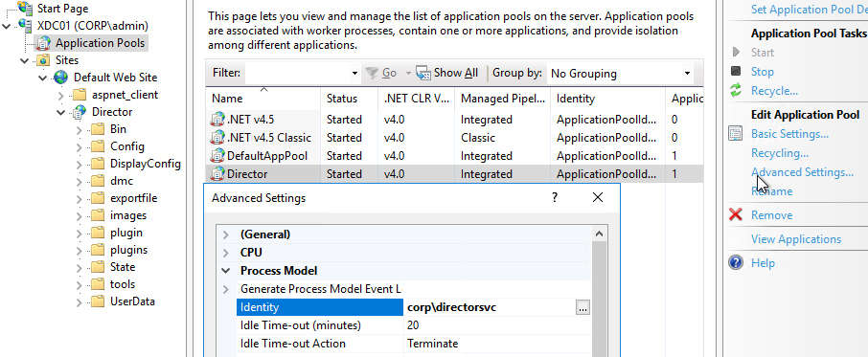Expand the CPU settings category
This screenshot has height=357, width=868.
click(225, 253)
